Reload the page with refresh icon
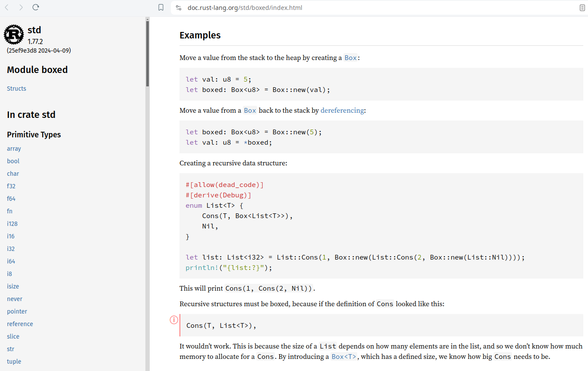The image size is (588, 371). coord(36,7)
